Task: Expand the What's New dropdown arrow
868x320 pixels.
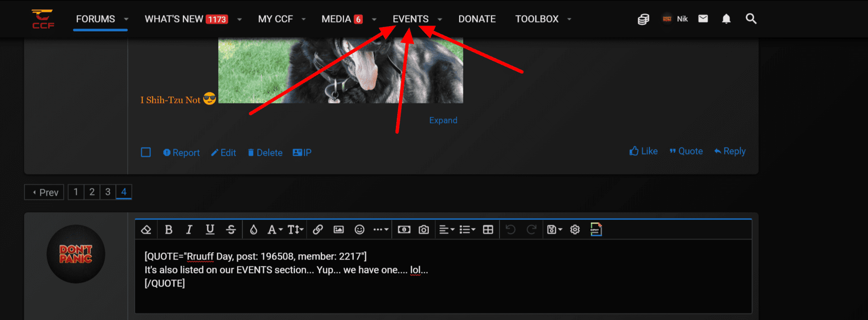Action: coord(240,19)
